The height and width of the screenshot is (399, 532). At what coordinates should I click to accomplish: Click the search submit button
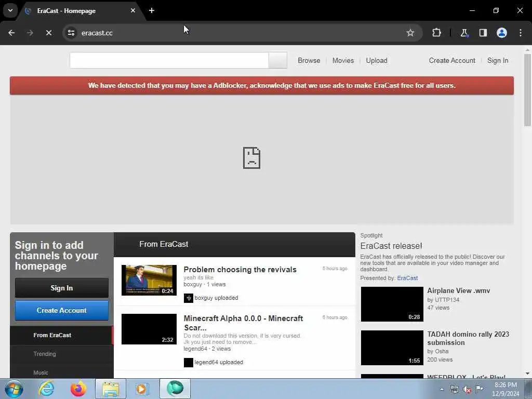(278, 60)
